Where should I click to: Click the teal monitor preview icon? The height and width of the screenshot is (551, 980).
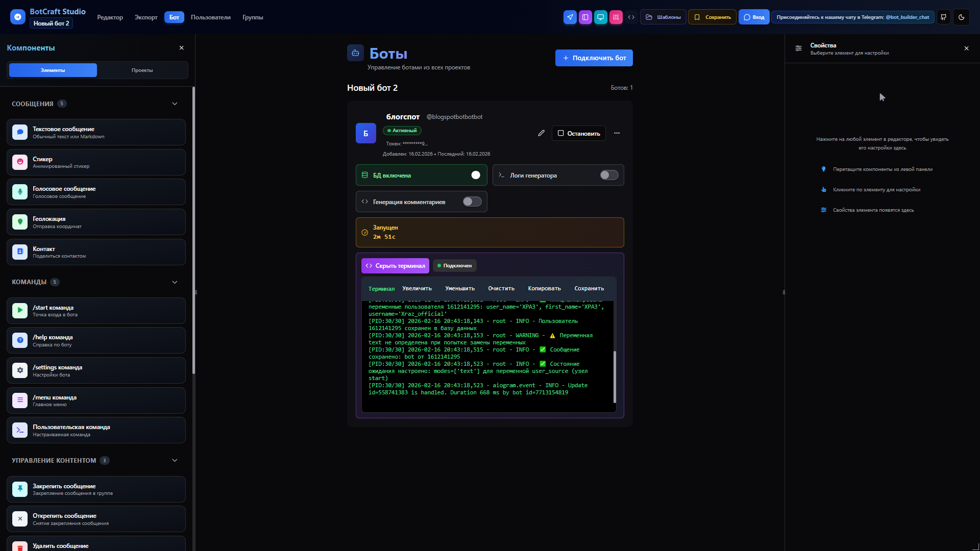[x=601, y=17]
